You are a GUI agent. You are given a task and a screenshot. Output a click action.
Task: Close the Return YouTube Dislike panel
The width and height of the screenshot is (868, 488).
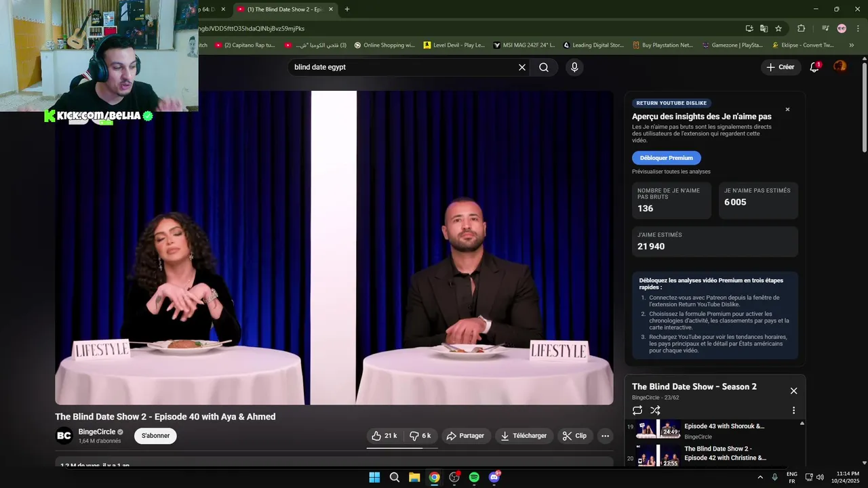pos(787,109)
